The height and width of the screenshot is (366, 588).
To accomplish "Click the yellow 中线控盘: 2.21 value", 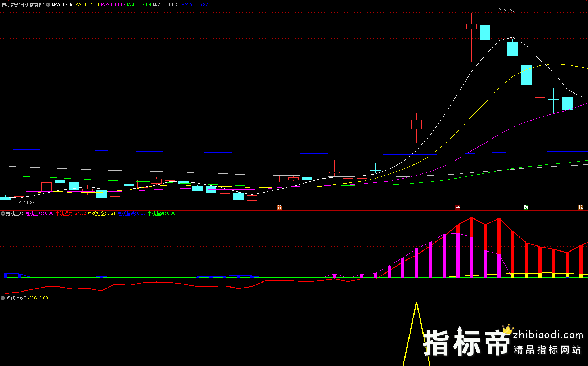I will (102, 213).
